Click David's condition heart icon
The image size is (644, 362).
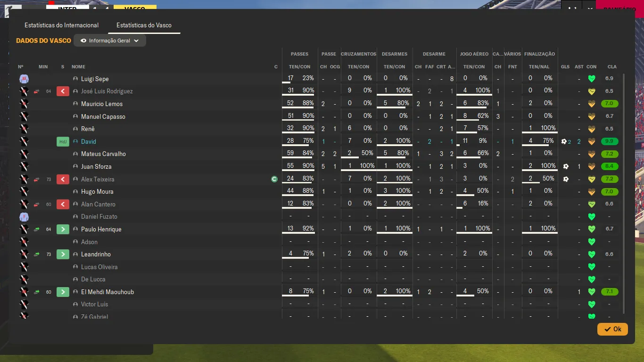(x=592, y=141)
